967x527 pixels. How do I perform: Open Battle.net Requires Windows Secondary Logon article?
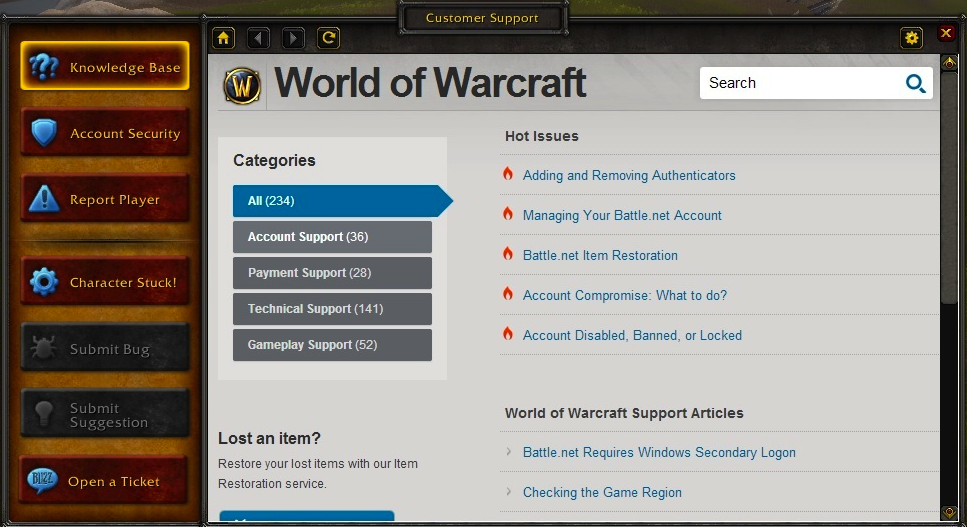click(659, 453)
